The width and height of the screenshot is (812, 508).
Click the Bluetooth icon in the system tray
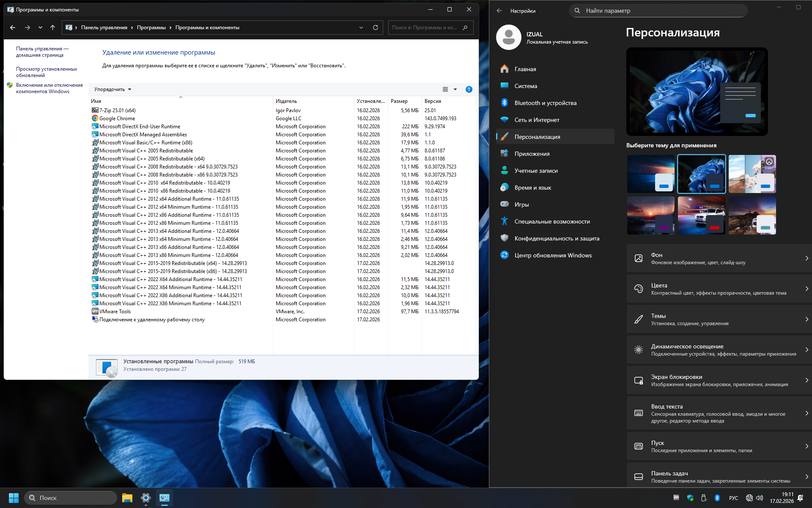click(717, 498)
